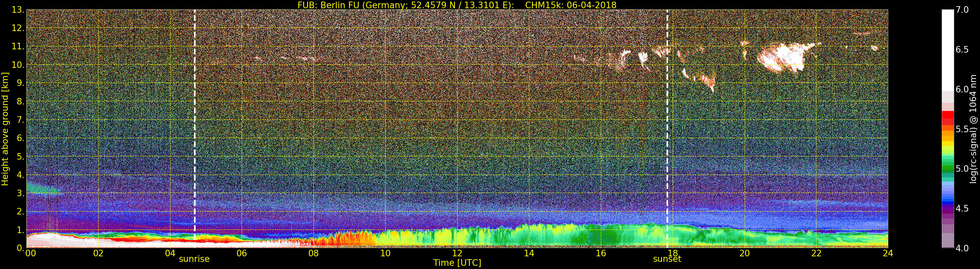Click the 'sunrise' label below the time axis
The width and height of the screenshot is (980, 269).
tap(194, 259)
